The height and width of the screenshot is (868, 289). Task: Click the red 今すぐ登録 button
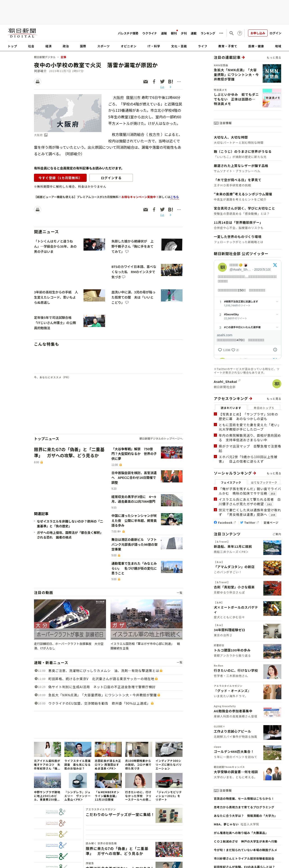coord(60,178)
